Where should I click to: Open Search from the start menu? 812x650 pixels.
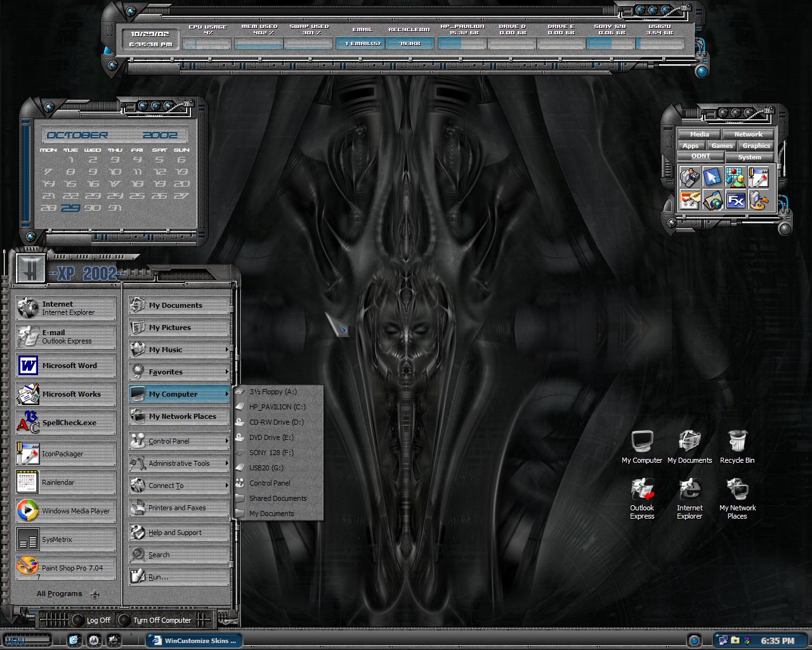coord(179,555)
